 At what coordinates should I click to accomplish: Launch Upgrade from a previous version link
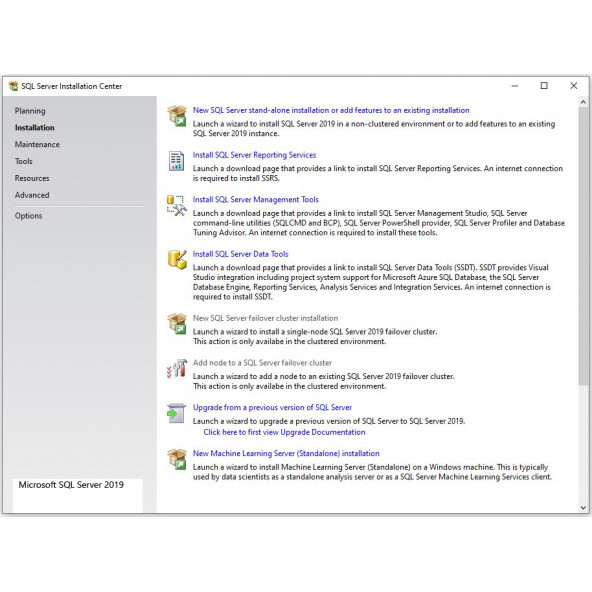pos(272,407)
